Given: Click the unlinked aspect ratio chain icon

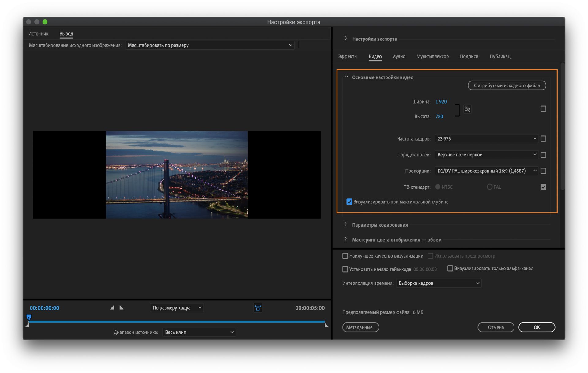Looking at the screenshot, I should [467, 109].
